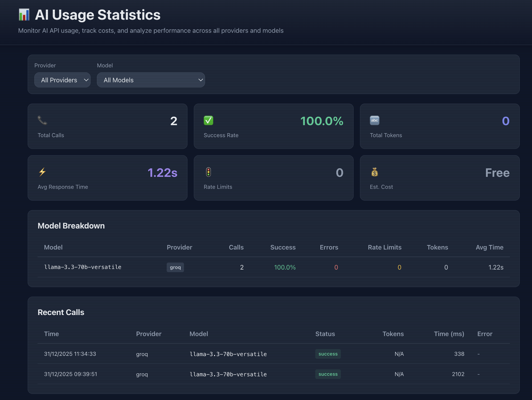Click the groq provider in 09:39:51 row
The width and height of the screenshot is (532, 400).
click(x=142, y=374)
